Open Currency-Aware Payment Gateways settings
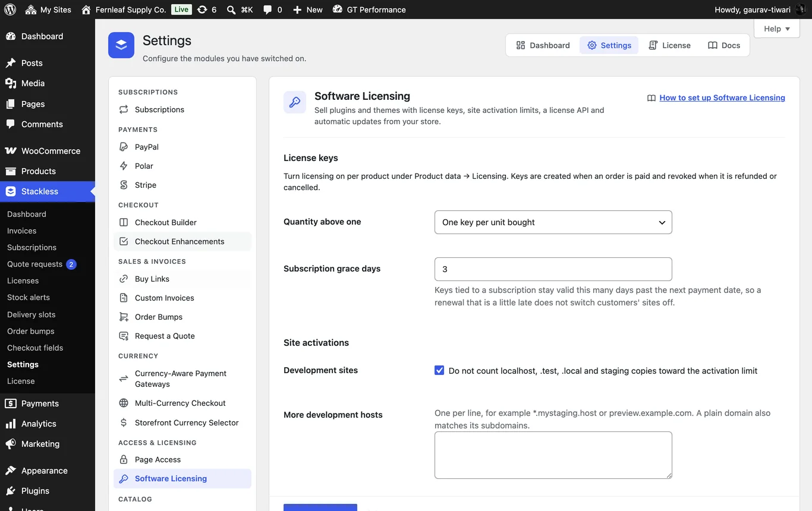This screenshot has height=511, width=812. (182, 378)
